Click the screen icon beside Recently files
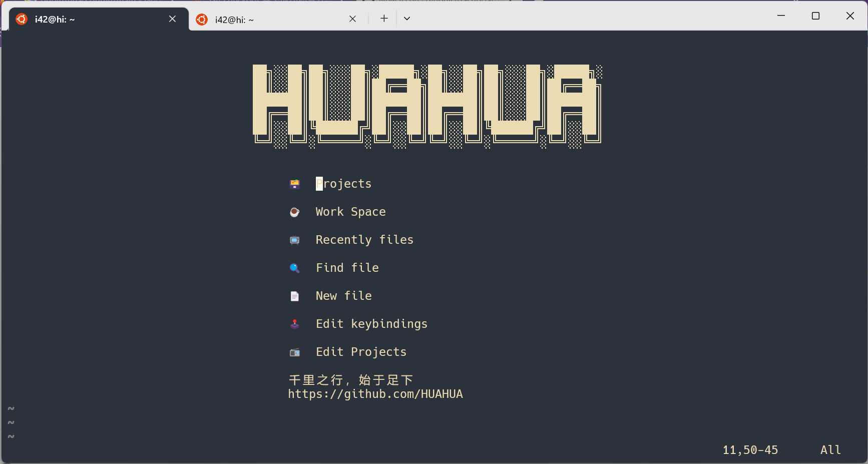The width and height of the screenshot is (868, 464). coord(295,240)
